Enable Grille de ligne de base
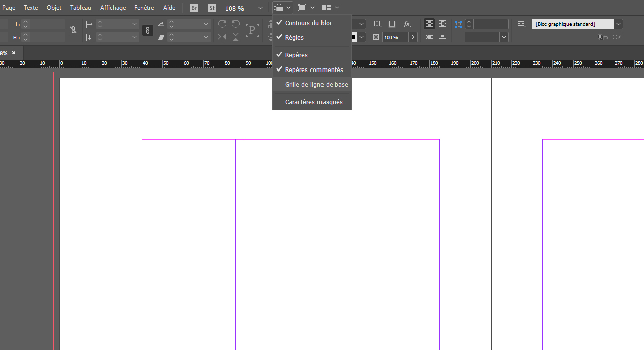 tap(312, 84)
